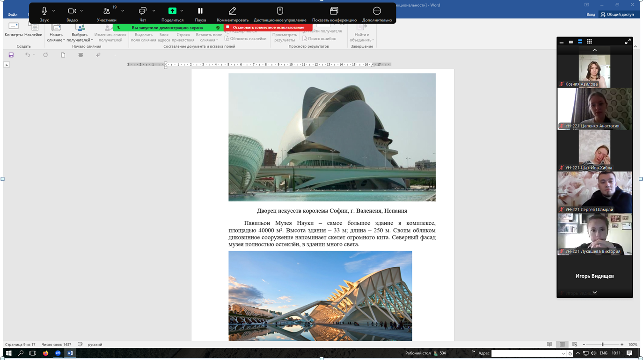Click the Undo arrow icon
644x360 pixels.
coord(28,55)
